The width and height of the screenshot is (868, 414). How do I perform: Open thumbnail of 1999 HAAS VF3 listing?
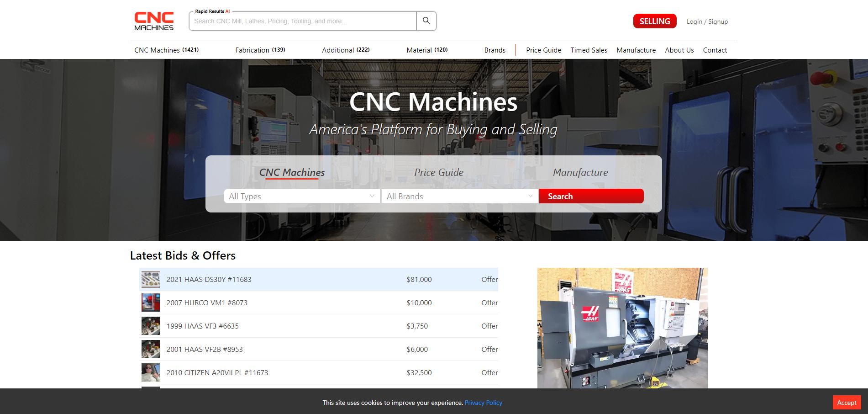click(151, 326)
